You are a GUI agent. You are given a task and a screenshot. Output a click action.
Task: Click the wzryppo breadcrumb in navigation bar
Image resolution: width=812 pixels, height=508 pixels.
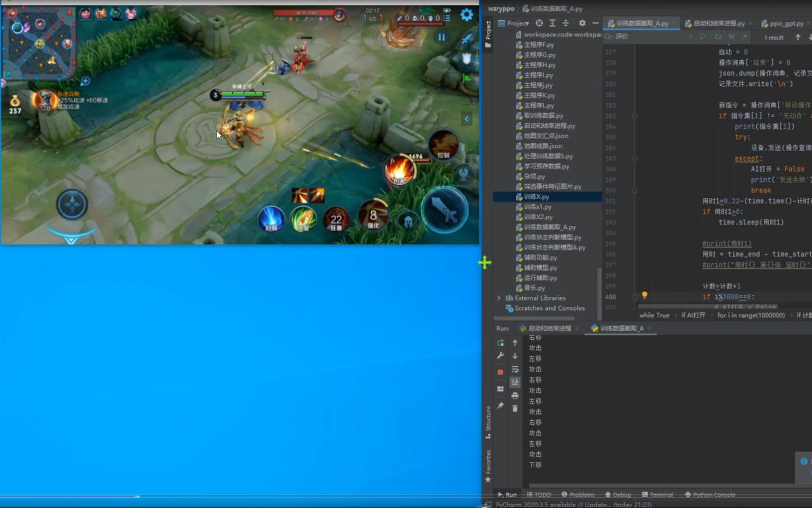pyautogui.click(x=501, y=9)
